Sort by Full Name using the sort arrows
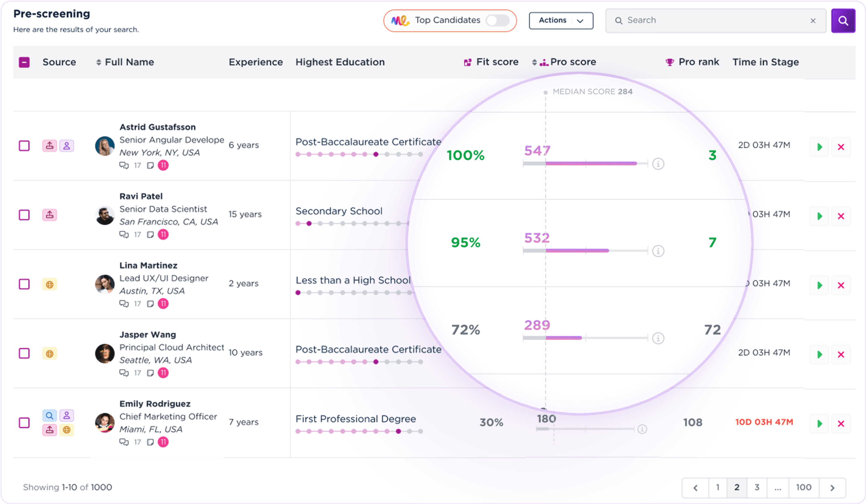The image size is (866, 504). (x=99, y=62)
